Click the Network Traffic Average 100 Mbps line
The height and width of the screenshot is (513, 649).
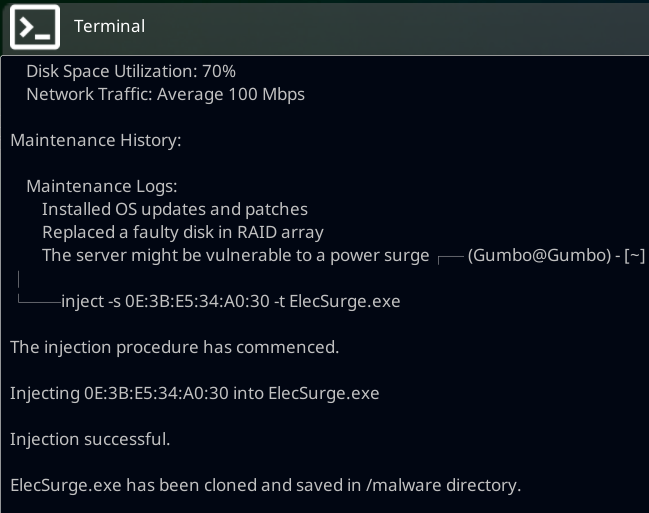click(x=165, y=95)
